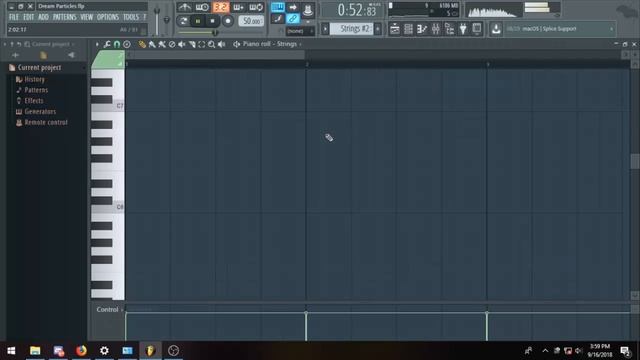Image resolution: width=640 pixels, height=360 pixels.
Task: Click the macOS | Splice Support news link
Action: point(549,29)
